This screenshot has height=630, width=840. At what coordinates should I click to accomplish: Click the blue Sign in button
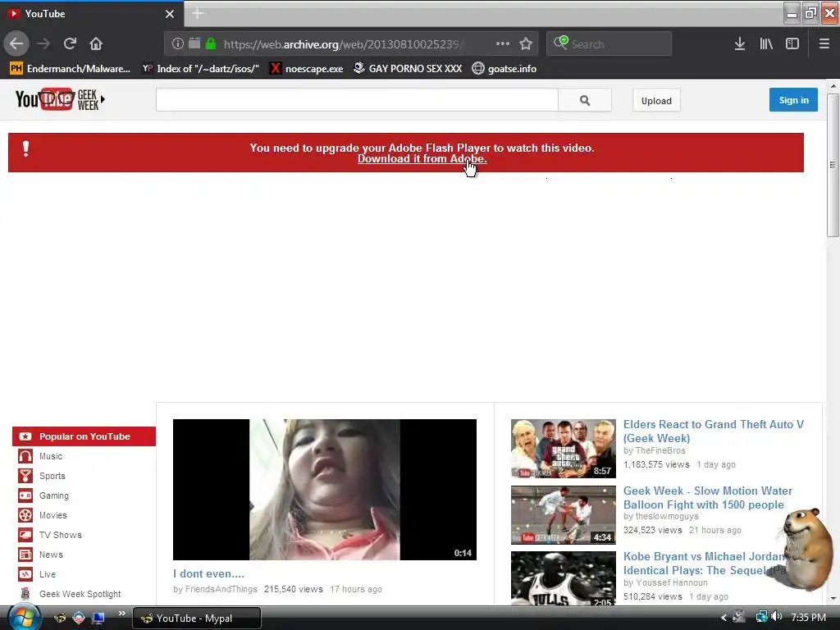[793, 100]
